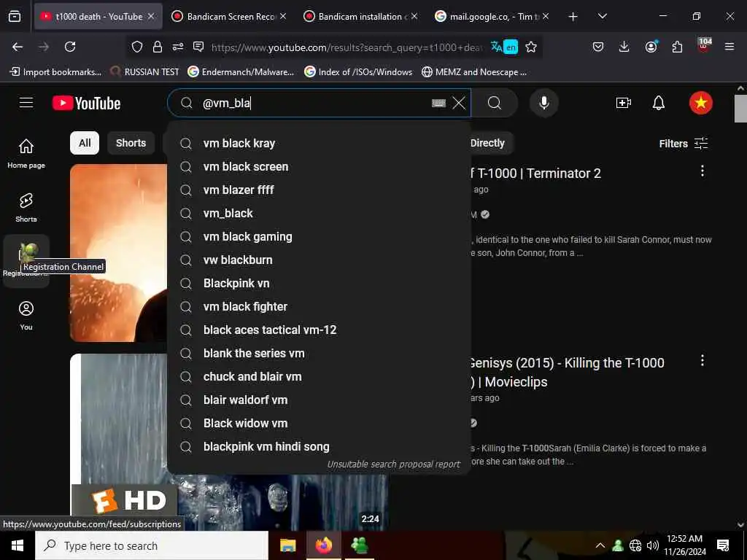
Task: Switch to mail.google.com tab
Action: (492, 16)
